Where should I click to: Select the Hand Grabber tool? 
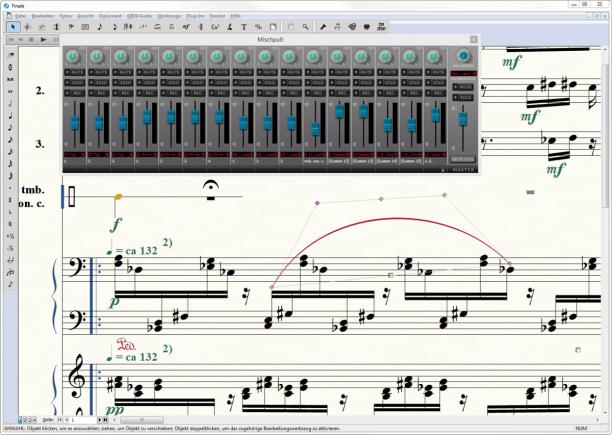[291, 27]
